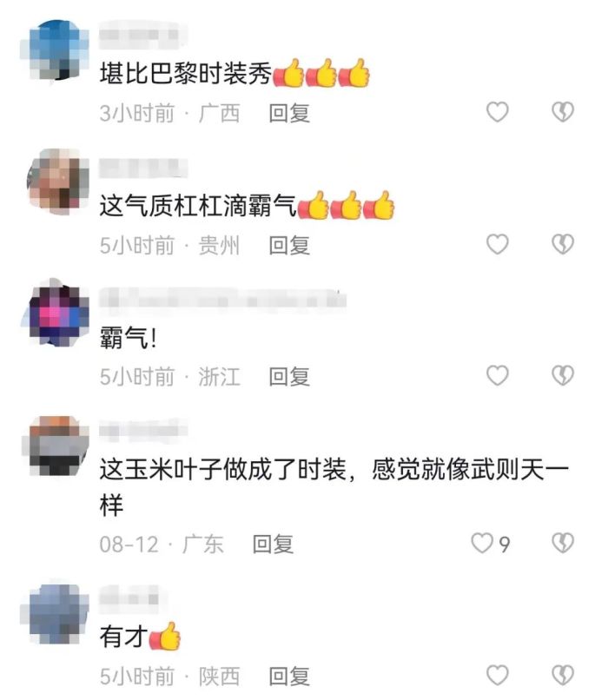Dislike the 玉米叶子 comment from 广东
Image resolution: width=608 pixels, height=700 pixels.
(x=563, y=544)
